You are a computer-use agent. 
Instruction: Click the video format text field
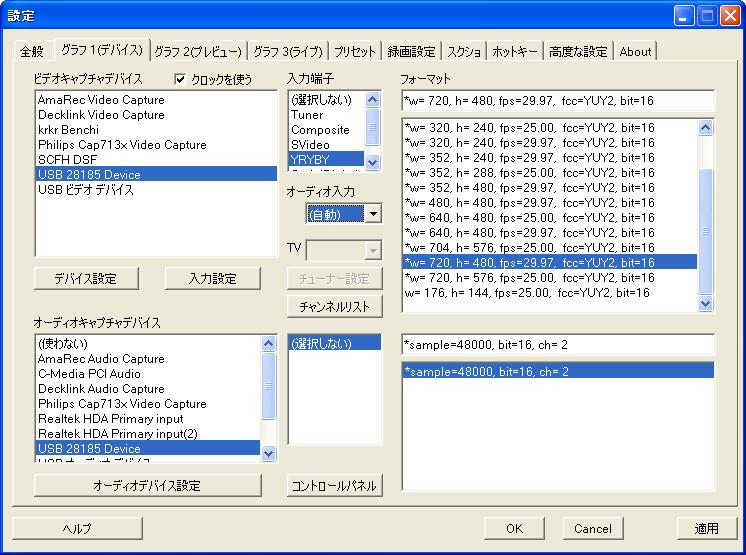point(557,101)
